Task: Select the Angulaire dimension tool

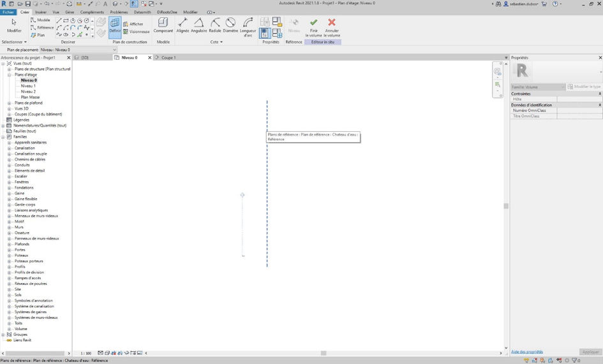Action: tap(198, 26)
